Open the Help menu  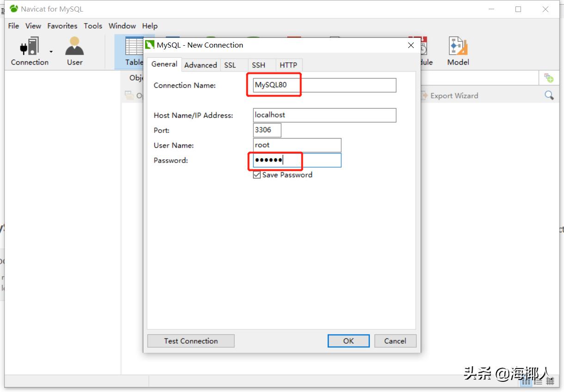click(150, 26)
